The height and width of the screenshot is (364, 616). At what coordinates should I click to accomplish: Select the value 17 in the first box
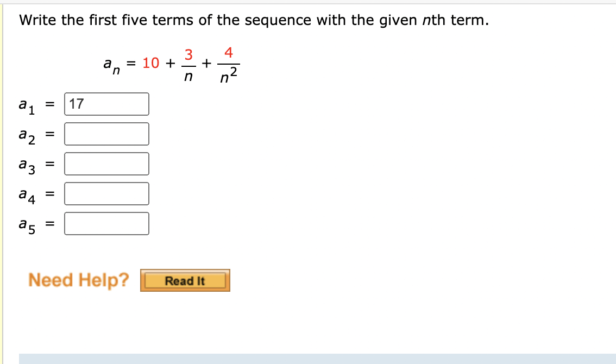(76, 103)
